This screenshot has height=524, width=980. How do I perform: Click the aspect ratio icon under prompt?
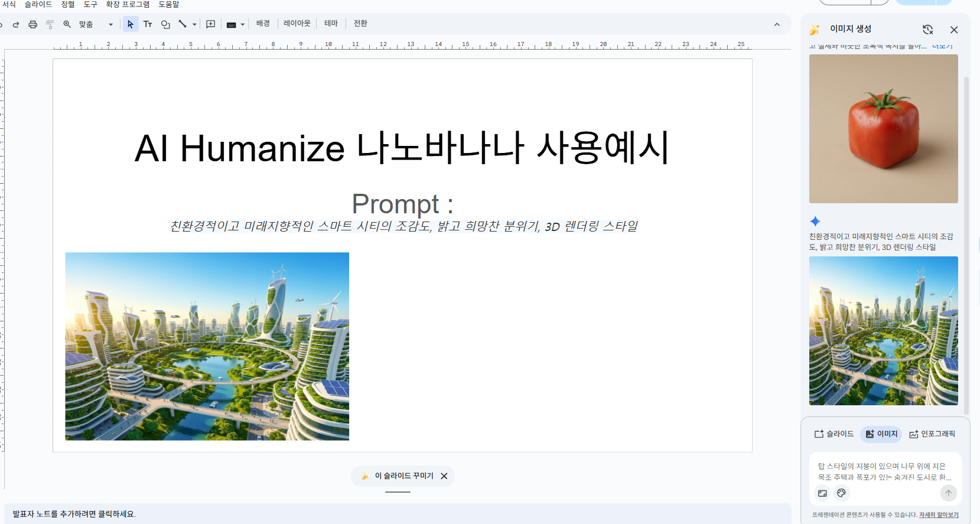[823, 493]
